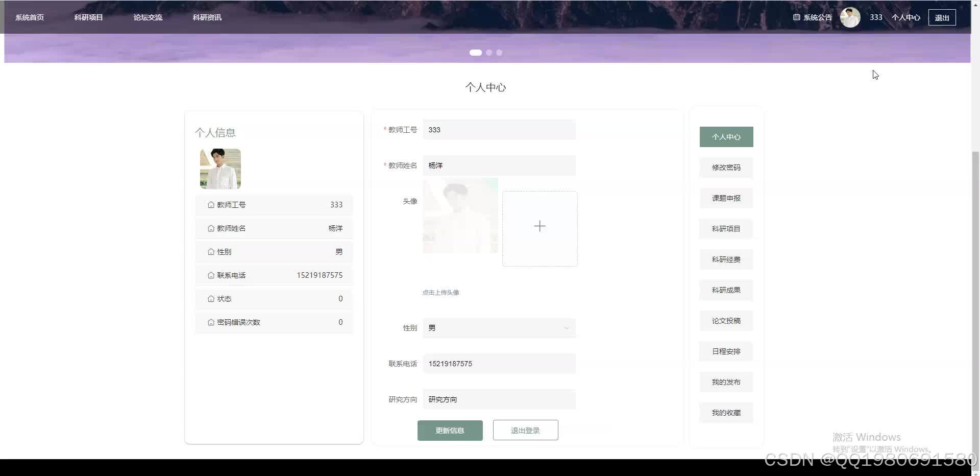Click the 更新信息 update button

coord(450,430)
